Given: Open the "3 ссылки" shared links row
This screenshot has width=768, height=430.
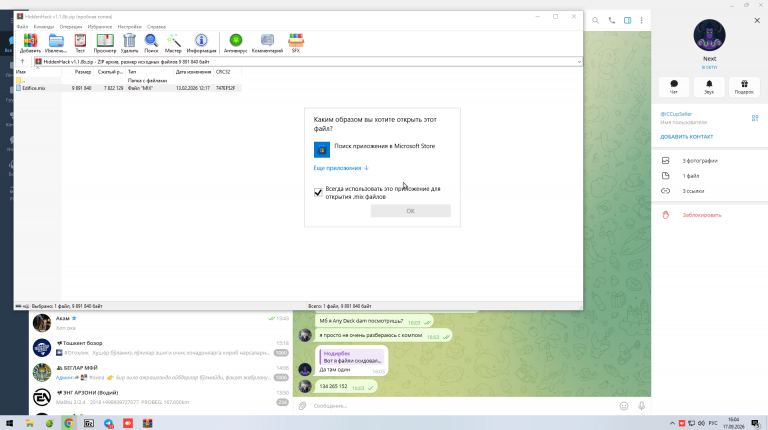Looking at the screenshot, I should click(x=709, y=191).
